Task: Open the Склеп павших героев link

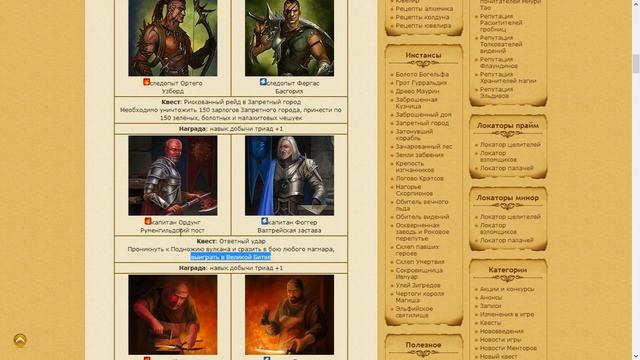Action: 417,250
